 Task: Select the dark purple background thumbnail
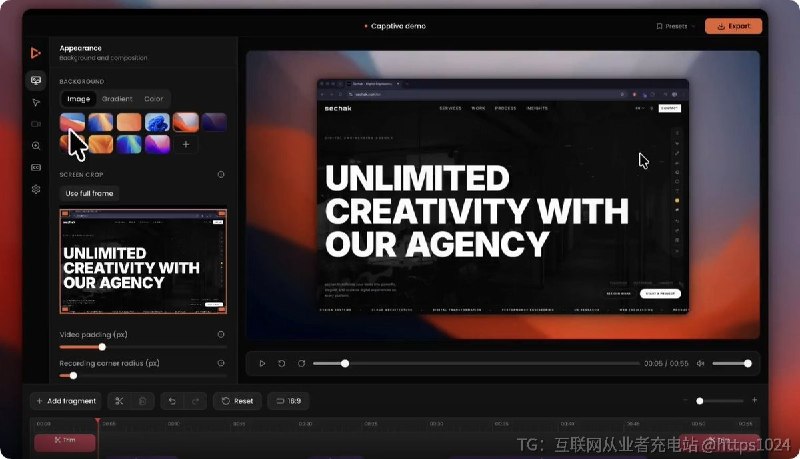point(214,122)
